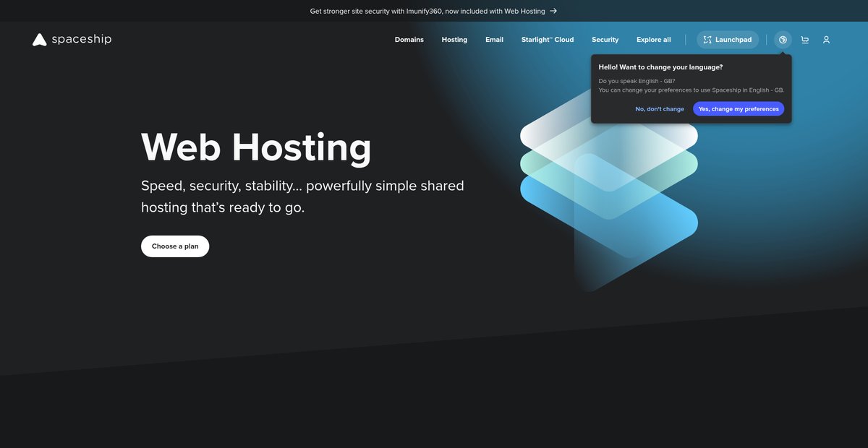Click 'Do you speak English - GB?' text

(637, 81)
